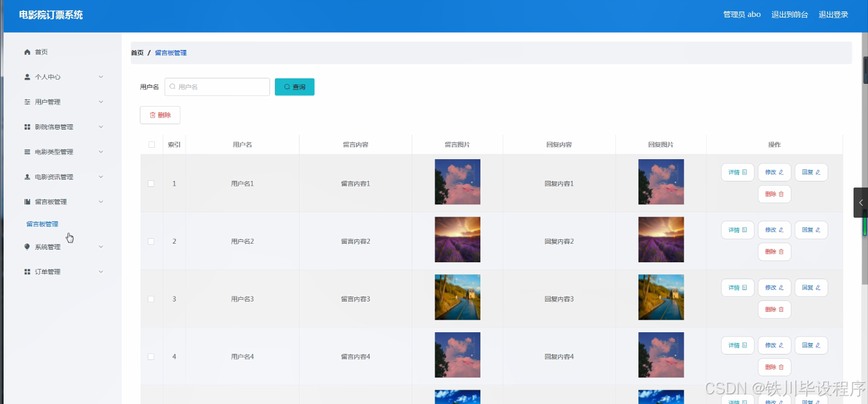Click 修改 for row 用户名4
Screen dimensions: 868x404
click(775, 346)
